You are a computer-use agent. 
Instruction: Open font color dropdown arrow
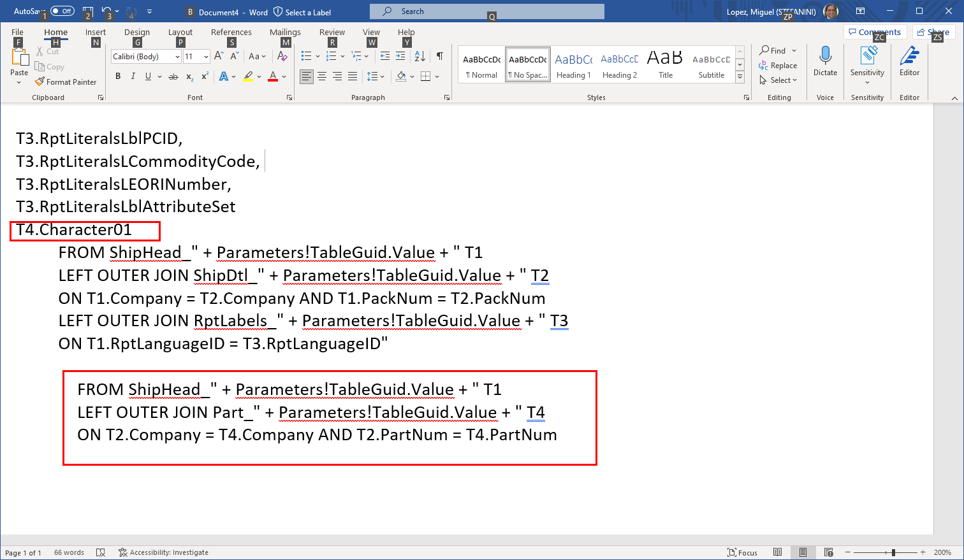pos(284,76)
